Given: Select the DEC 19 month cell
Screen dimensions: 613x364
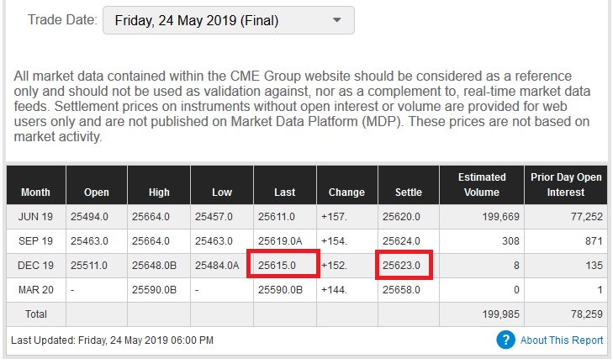Looking at the screenshot, I should pos(36,265).
